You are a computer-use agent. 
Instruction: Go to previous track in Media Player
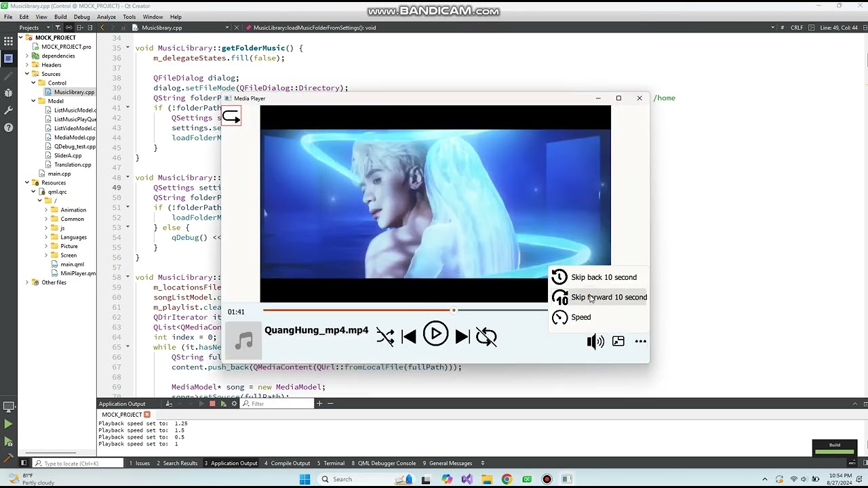409,337
